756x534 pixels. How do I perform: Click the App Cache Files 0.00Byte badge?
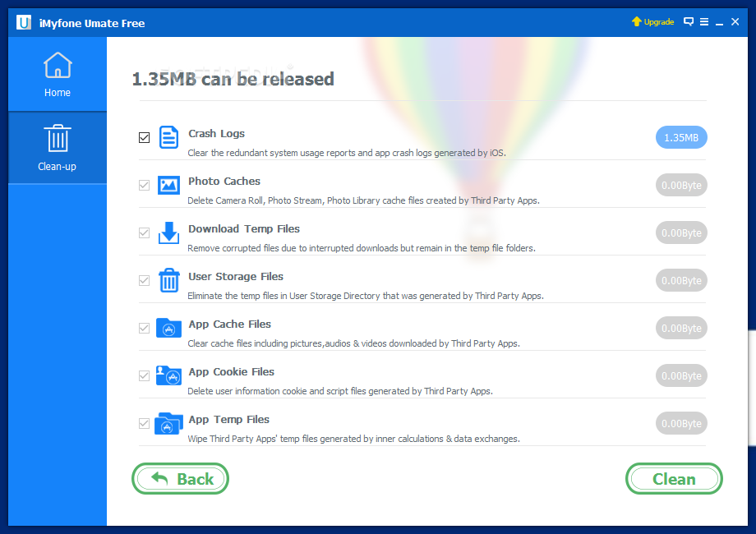click(681, 329)
